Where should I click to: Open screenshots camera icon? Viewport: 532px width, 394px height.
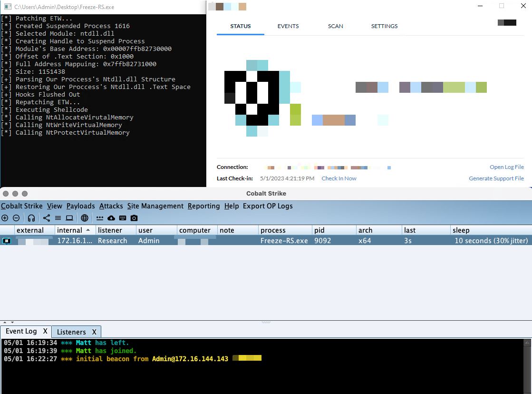tap(134, 218)
